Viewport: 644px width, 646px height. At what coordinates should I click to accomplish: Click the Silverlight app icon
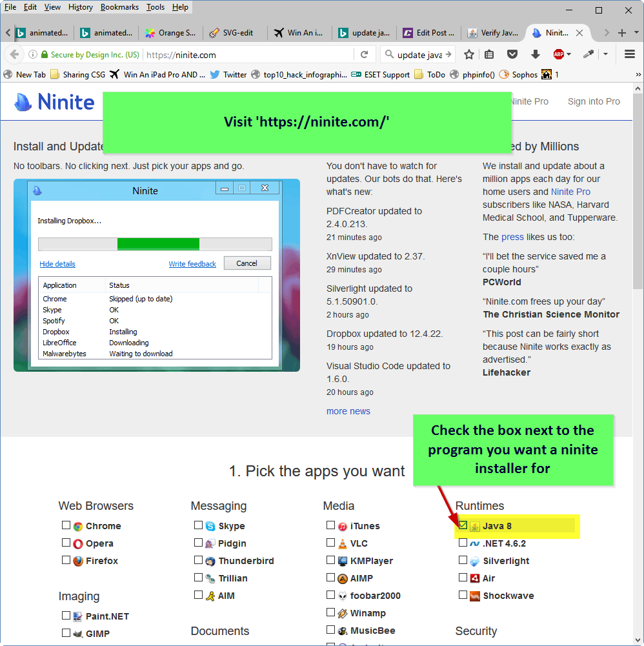click(x=475, y=561)
